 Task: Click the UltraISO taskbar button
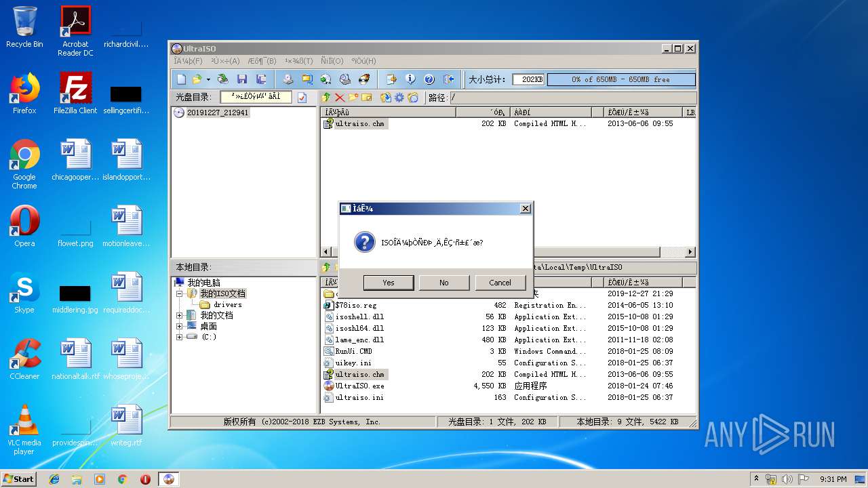[169, 479]
